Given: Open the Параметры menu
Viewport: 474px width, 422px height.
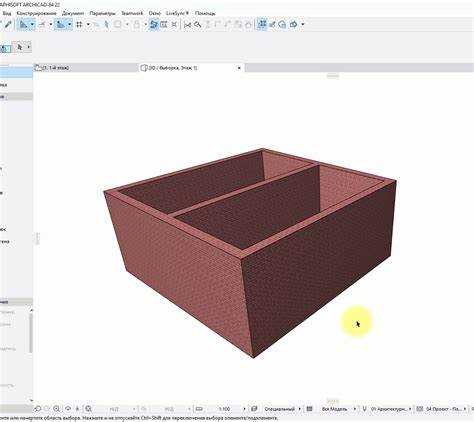Looking at the screenshot, I should tap(103, 13).
